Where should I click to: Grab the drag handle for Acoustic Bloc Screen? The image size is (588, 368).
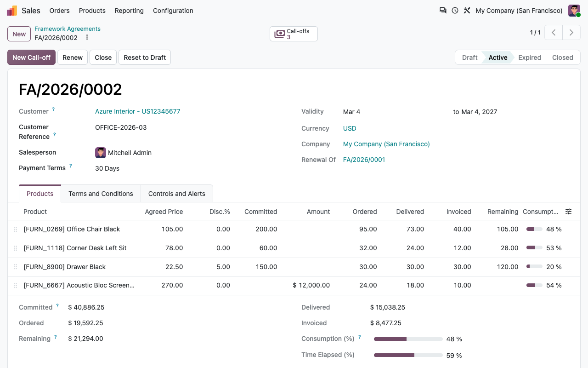click(15, 285)
